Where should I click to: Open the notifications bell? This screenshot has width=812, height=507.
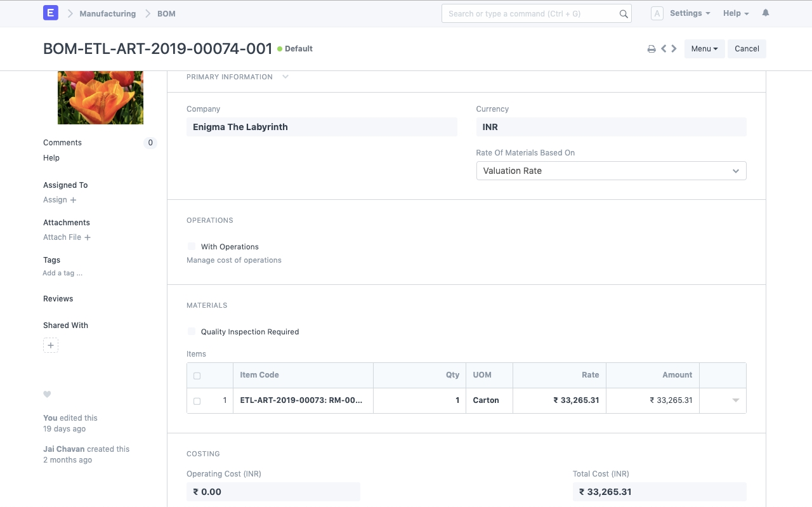pyautogui.click(x=766, y=13)
